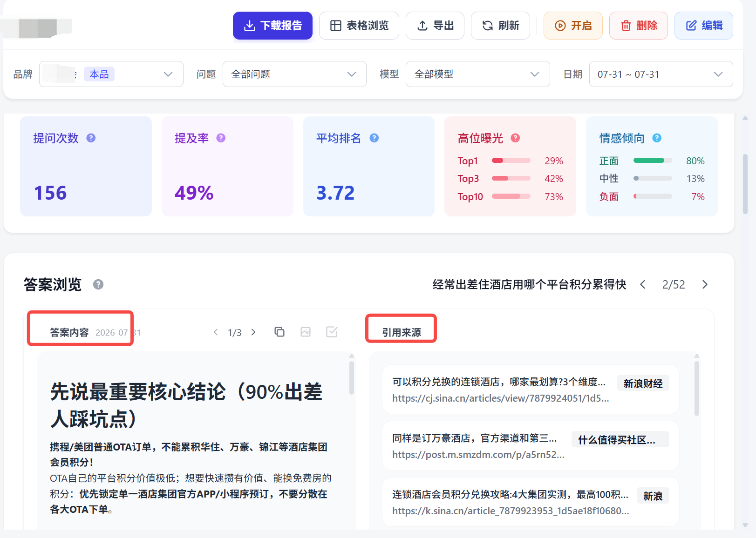Click the help icon beside 提及率
The width and height of the screenshot is (756, 538).
click(x=221, y=138)
